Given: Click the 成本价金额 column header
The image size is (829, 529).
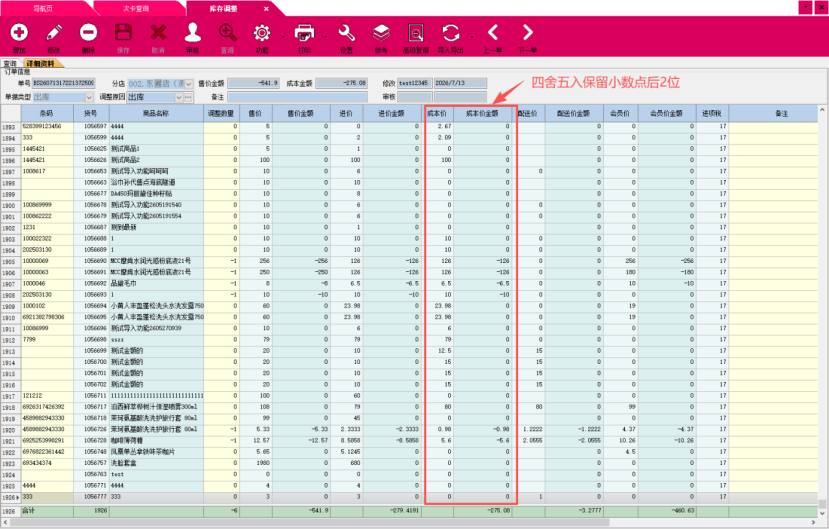Looking at the screenshot, I should (x=482, y=113).
